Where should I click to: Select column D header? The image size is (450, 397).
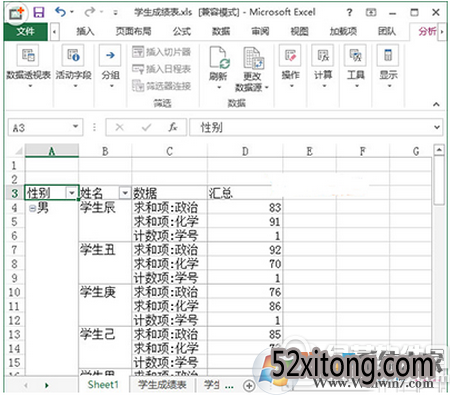tap(245, 151)
